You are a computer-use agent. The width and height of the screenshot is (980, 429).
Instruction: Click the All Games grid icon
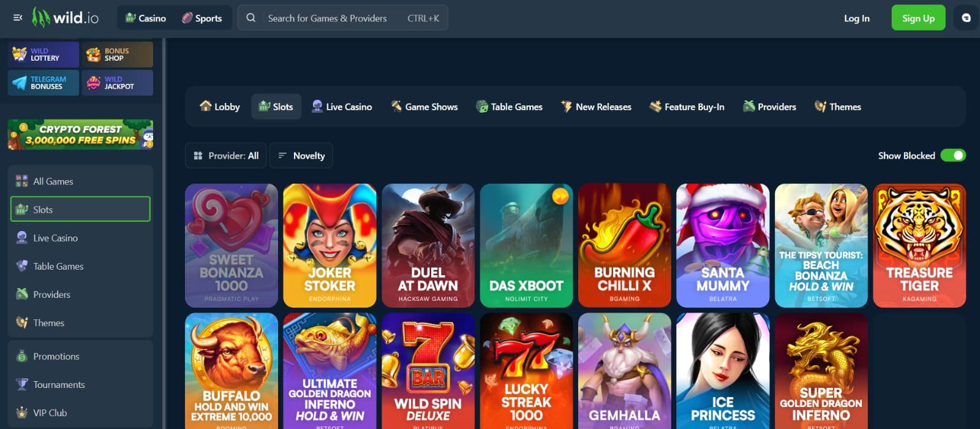(x=22, y=181)
